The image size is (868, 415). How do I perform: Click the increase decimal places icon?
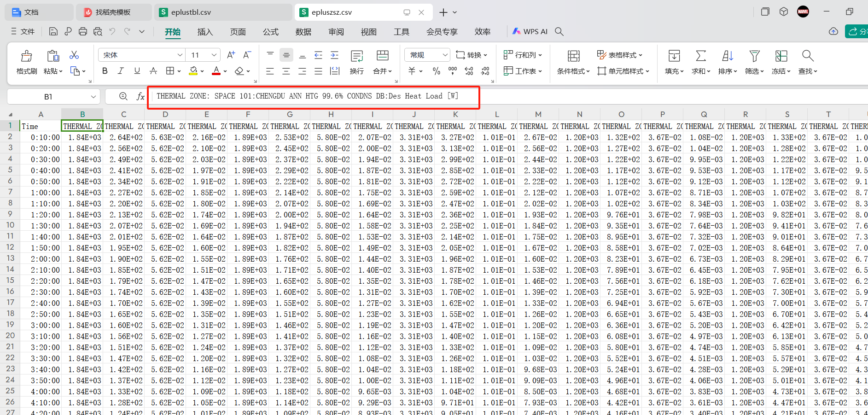tap(469, 71)
